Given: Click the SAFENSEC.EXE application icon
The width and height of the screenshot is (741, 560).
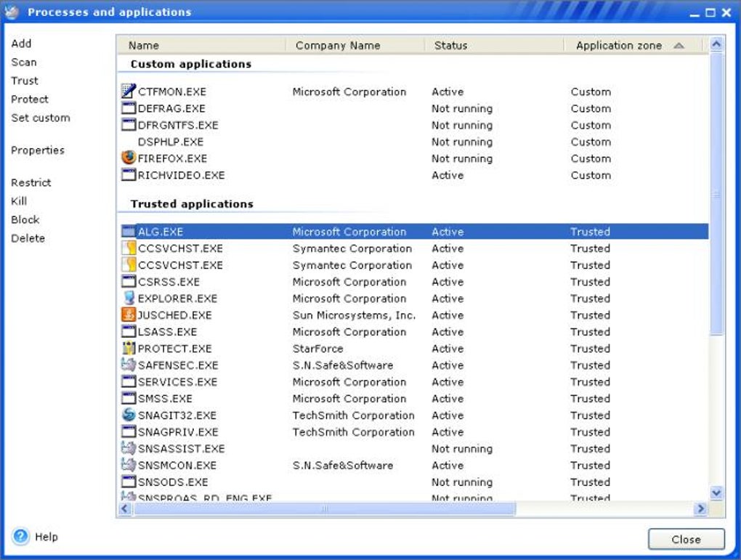Looking at the screenshot, I should click(x=129, y=365).
